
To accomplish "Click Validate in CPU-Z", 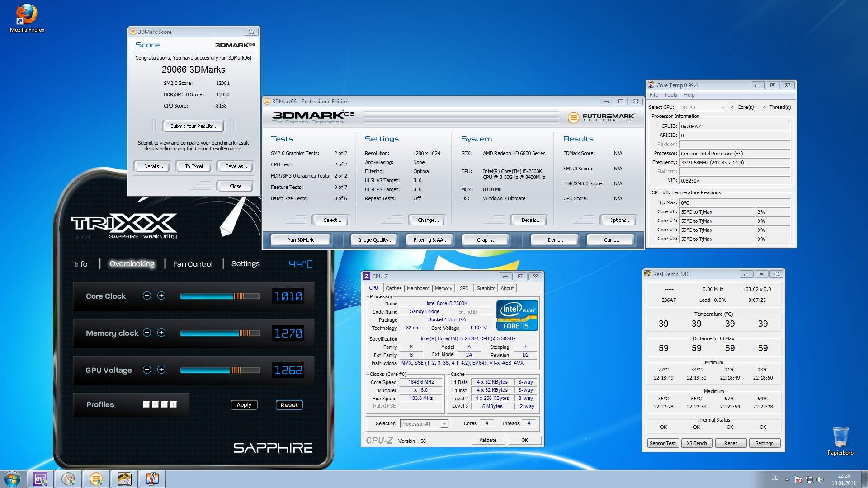I will coord(488,440).
